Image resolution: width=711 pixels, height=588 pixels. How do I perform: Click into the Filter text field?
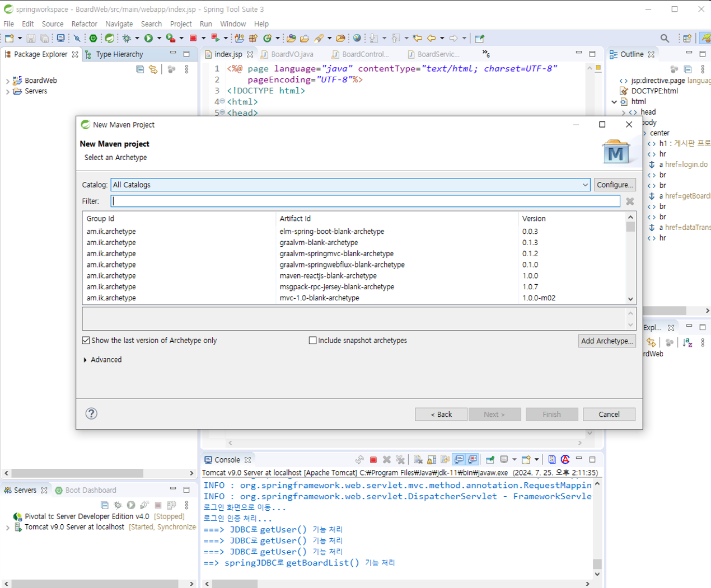366,201
